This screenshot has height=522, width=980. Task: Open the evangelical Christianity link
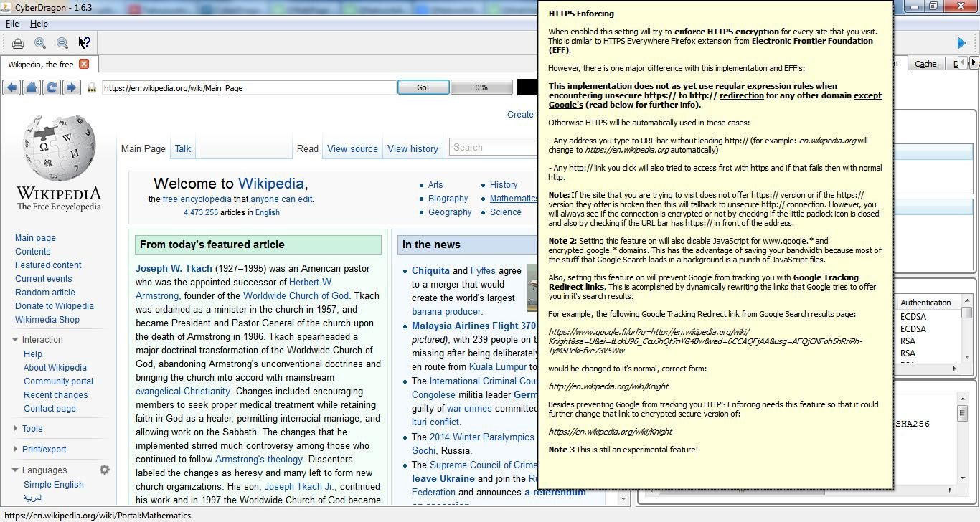pyautogui.click(x=183, y=391)
